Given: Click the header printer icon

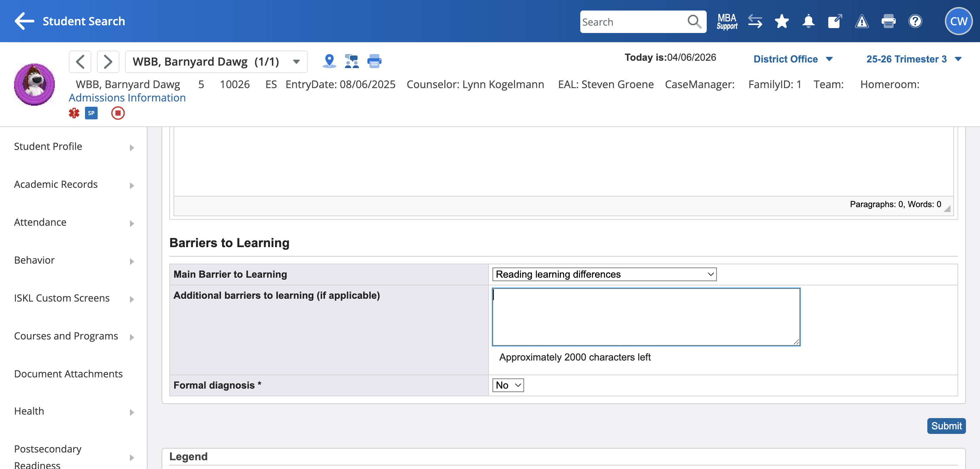Looking at the screenshot, I should [888, 21].
